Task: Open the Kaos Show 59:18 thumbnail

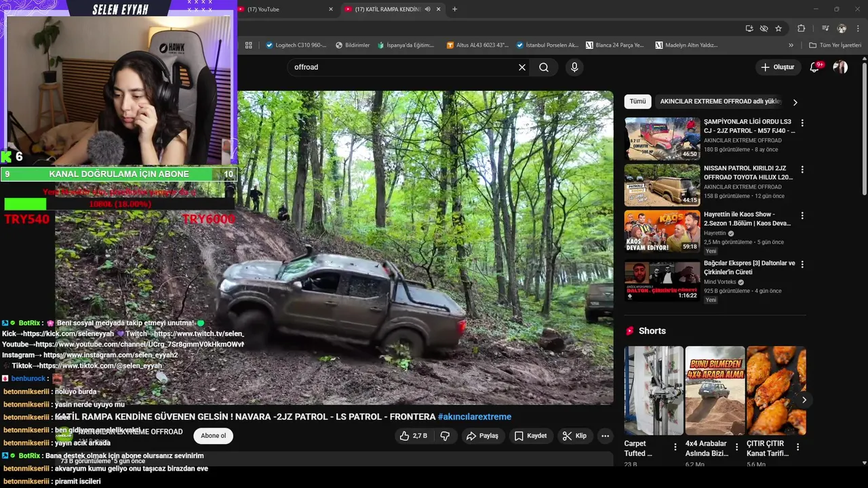Action: click(662, 231)
